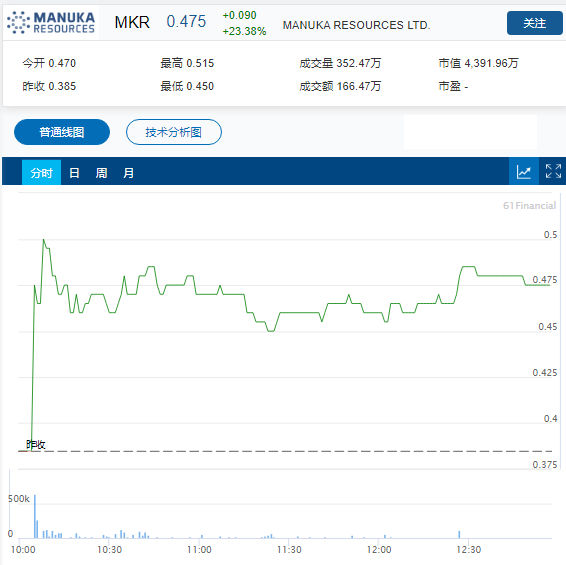
Task: Click the Manuka Resources logo
Action: 51,22
